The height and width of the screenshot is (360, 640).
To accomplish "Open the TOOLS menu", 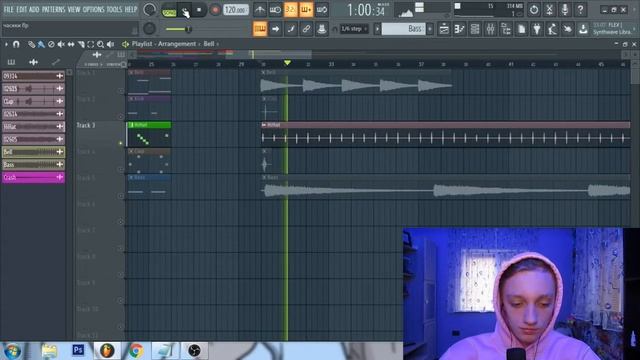I will coord(114,9).
